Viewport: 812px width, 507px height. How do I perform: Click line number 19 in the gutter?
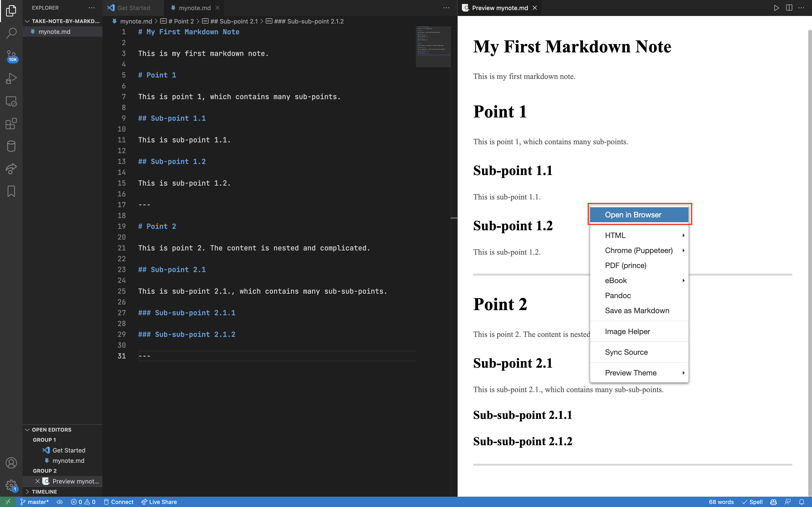click(121, 226)
